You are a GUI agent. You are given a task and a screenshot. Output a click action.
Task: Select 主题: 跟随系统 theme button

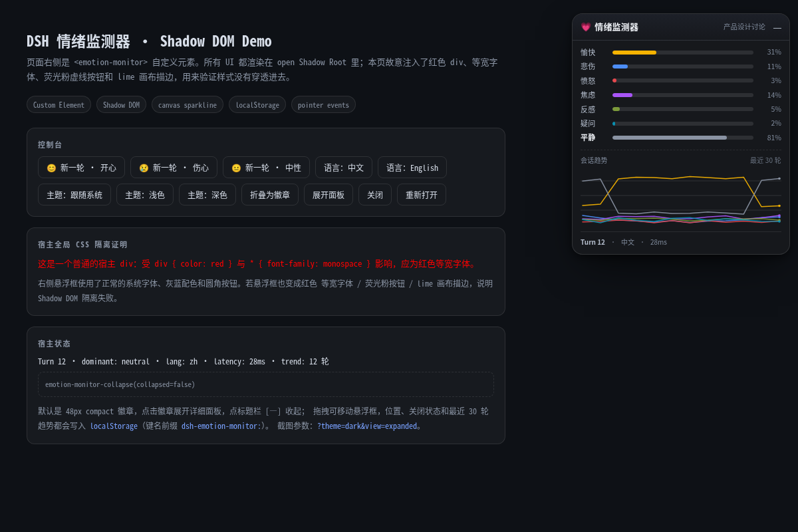(74, 195)
